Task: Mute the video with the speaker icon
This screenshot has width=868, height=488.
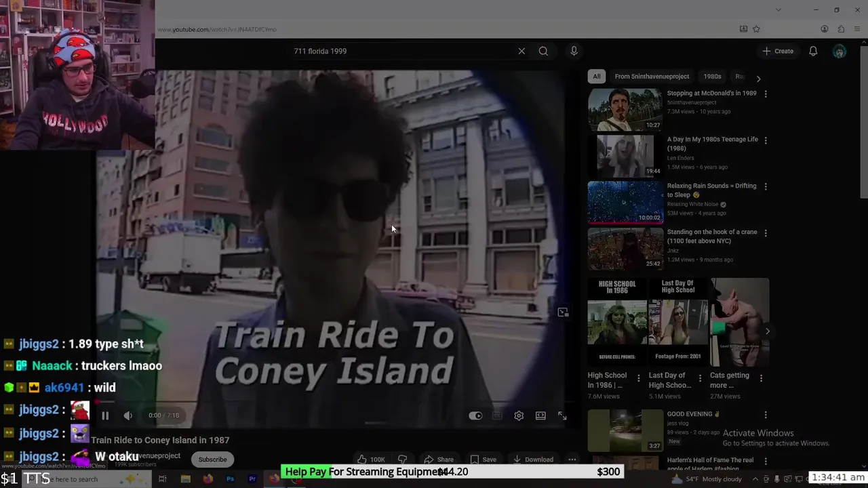Action: [x=128, y=415]
